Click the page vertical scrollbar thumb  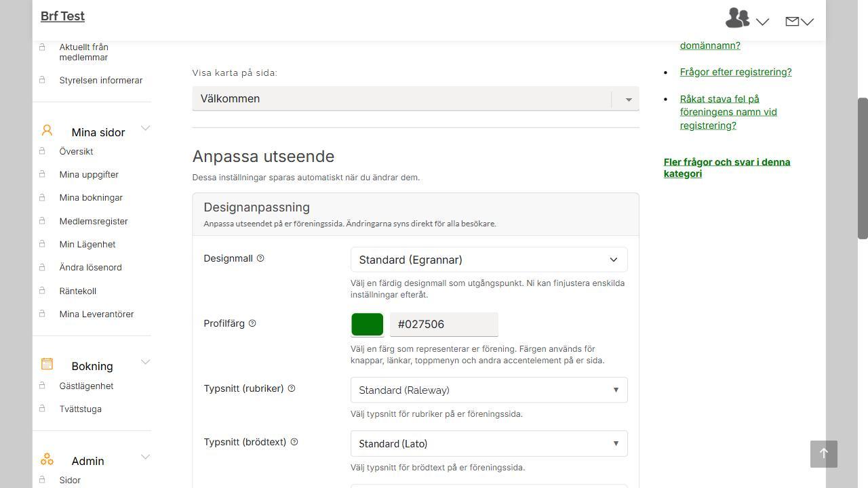pos(863,168)
